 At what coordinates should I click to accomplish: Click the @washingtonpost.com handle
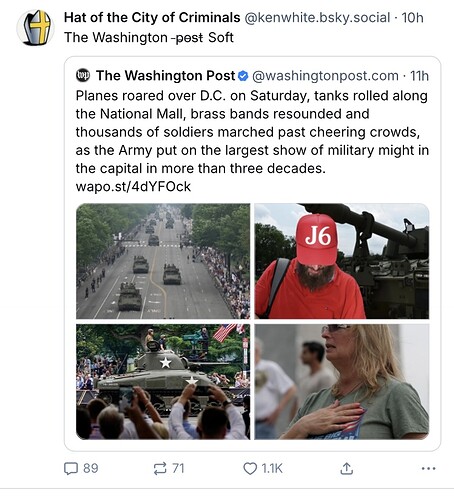(325, 76)
